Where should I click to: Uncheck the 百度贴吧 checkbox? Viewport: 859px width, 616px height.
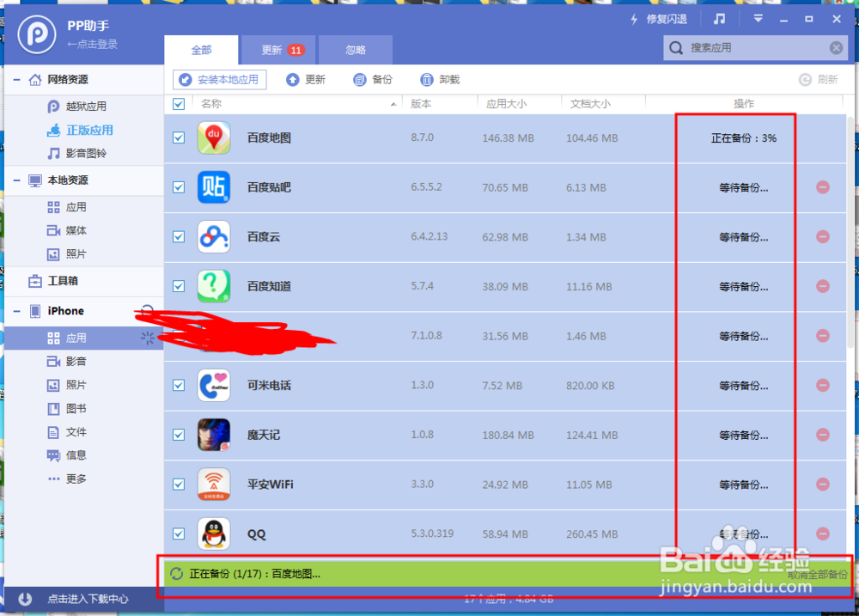(179, 187)
